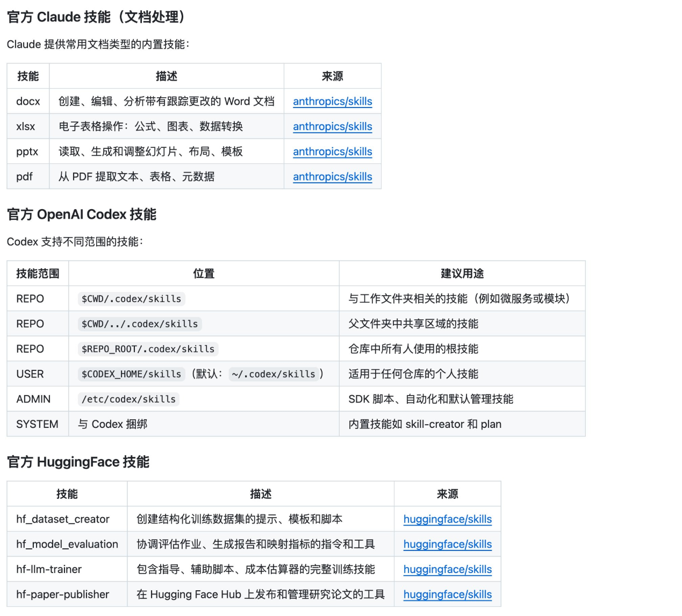This screenshot has width=682, height=616.
Task: Select the code text $REPO_ROOT/.codex/skills
Action: 147,348
